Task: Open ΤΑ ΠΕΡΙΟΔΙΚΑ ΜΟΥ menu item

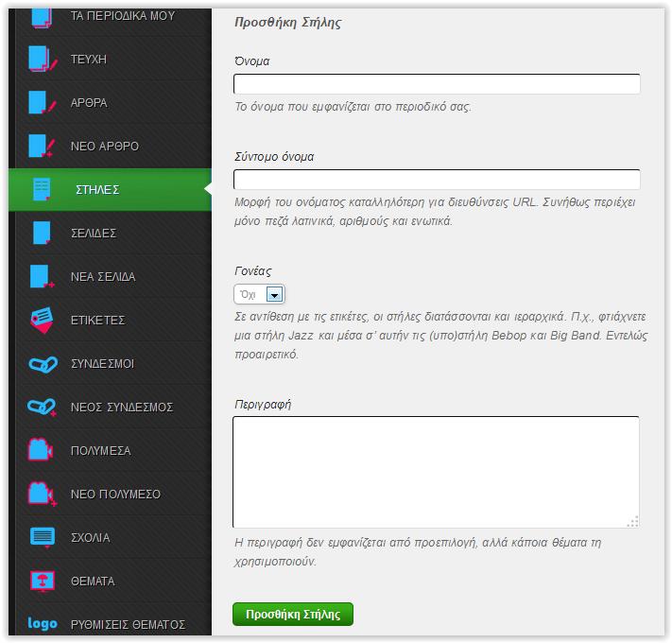Action: coord(123,16)
